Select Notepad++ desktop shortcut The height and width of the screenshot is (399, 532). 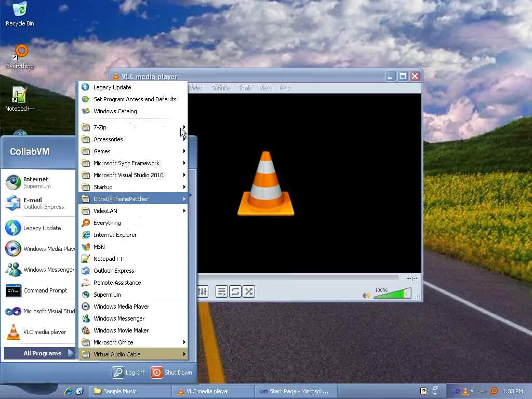pyautogui.click(x=20, y=99)
